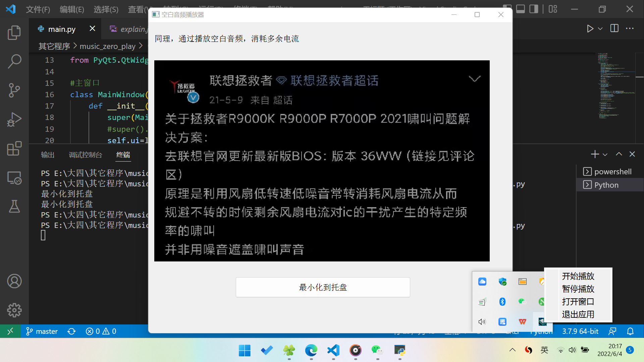Expand the run options dropdown arrow
This screenshot has height=362, width=644.
point(600,29)
